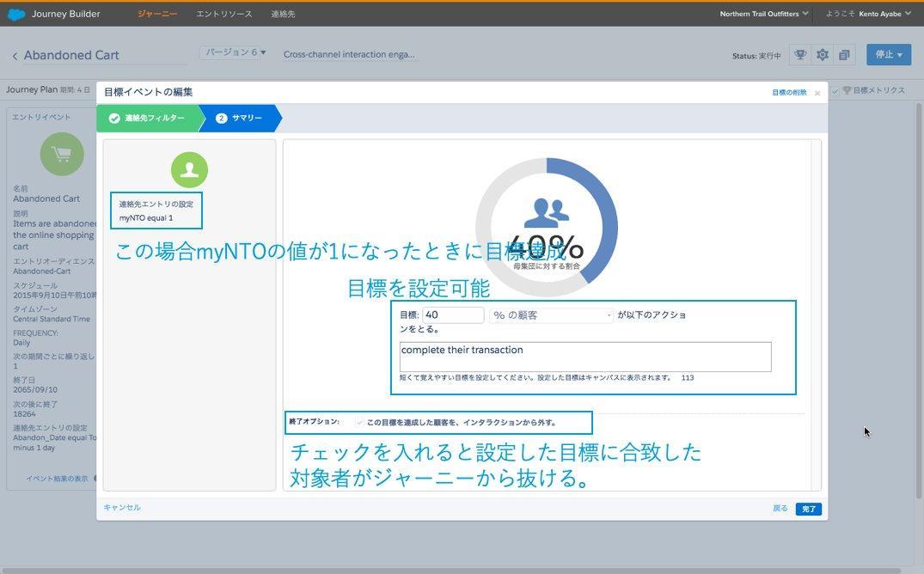Open the trophy goal icon in header
924x574 pixels.
pos(799,55)
